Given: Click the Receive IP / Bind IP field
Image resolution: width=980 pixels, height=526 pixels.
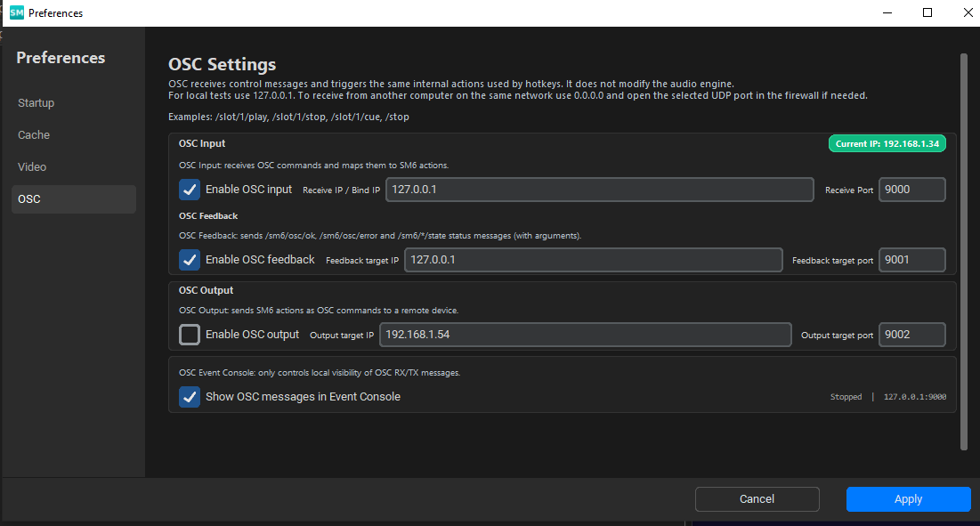Looking at the screenshot, I should [599, 190].
